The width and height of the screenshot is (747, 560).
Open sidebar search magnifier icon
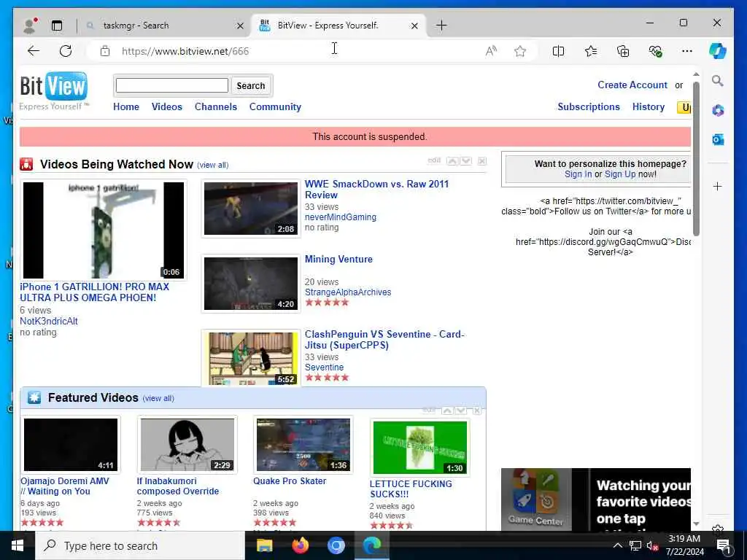click(718, 81)
